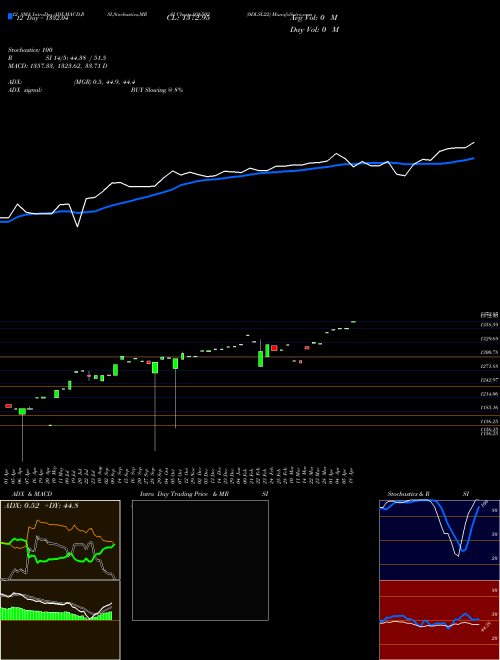Click the 'CL: 1372.95' closing price text
Image resolution: width=500 pixels, height=660 pixels.
pyautogui.click(x=188, y=18)
